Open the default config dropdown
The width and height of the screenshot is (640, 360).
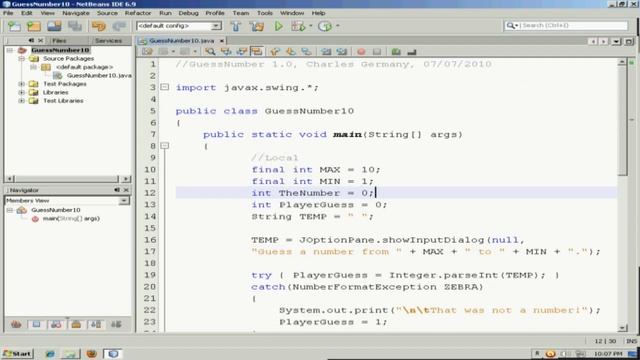coord(216,26)
